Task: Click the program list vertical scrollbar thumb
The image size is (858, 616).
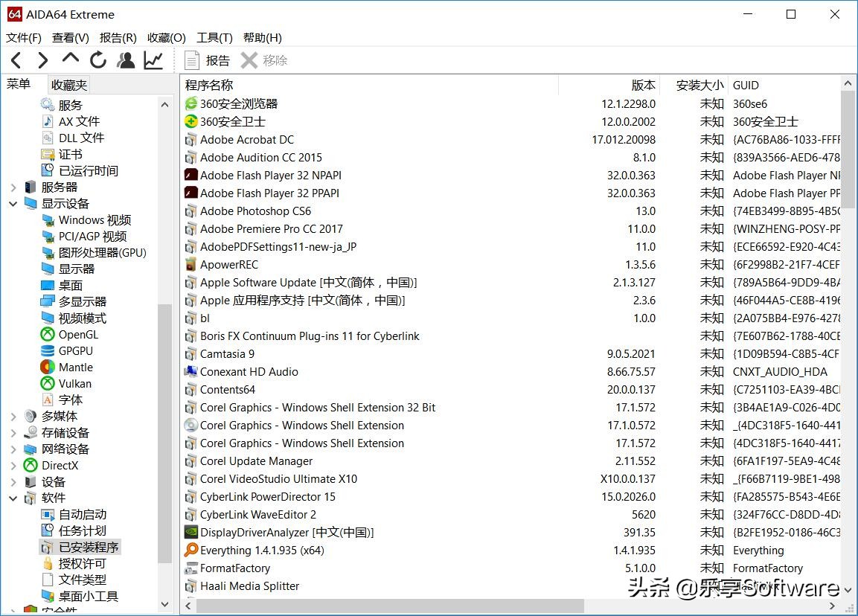Action: pos(848,150)
